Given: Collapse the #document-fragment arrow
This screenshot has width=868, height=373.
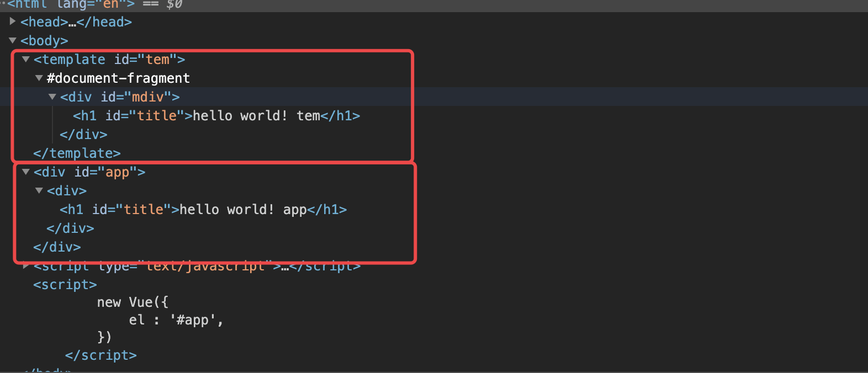Looking at the screenshot, I should coord(39,78).
